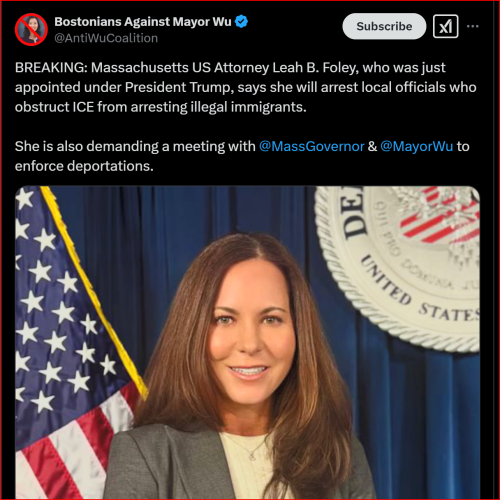This screenshot has width=500, height=500.
Task: Visit the @MassGovernor profile mention
Action: coord(311,146)
